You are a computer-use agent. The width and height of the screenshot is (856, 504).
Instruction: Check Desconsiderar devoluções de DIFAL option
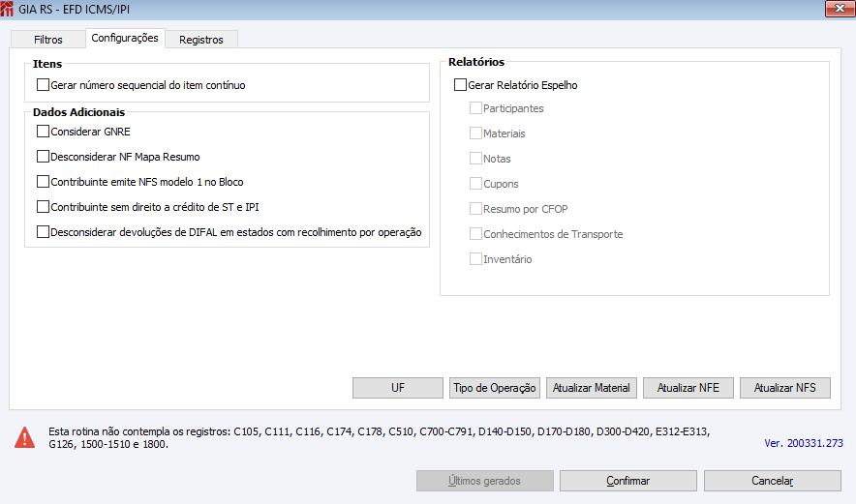43,232
